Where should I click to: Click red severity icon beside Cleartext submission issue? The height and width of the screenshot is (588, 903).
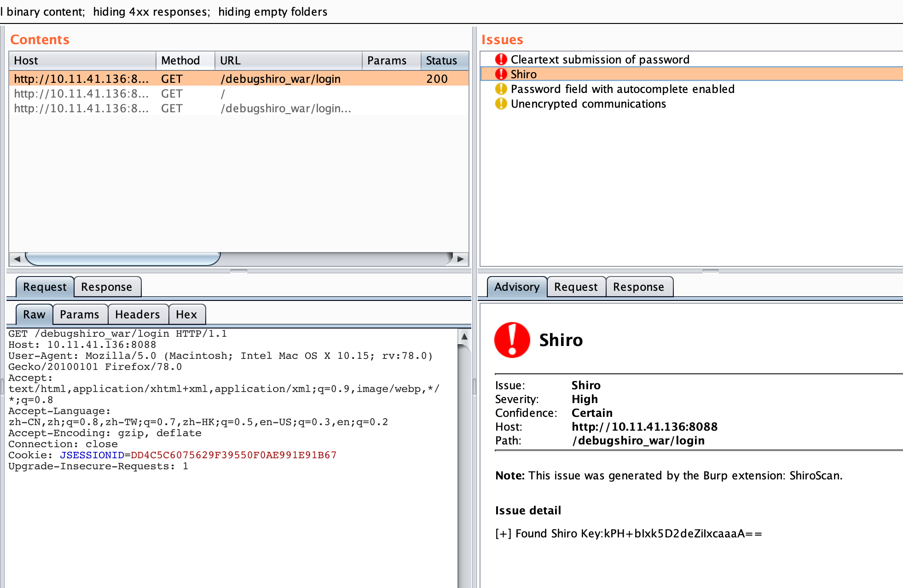click(x=501, y=59)
